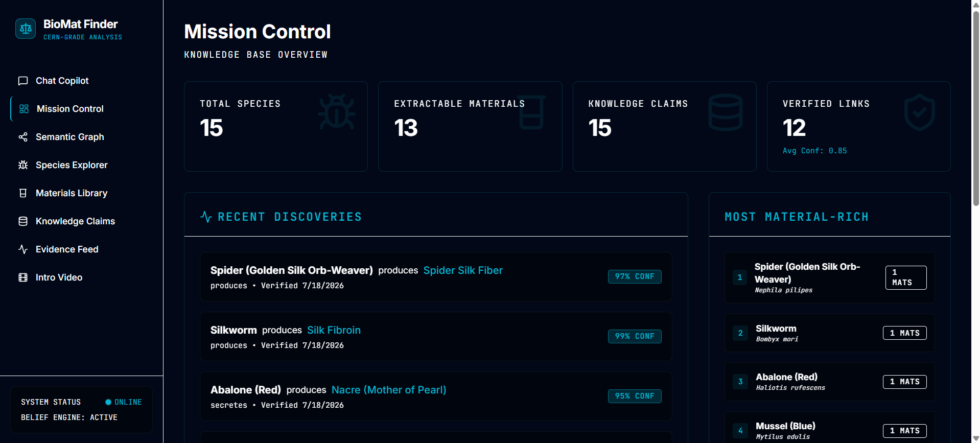
Task: Select the Total Species stat card
Action: point(276,126)
